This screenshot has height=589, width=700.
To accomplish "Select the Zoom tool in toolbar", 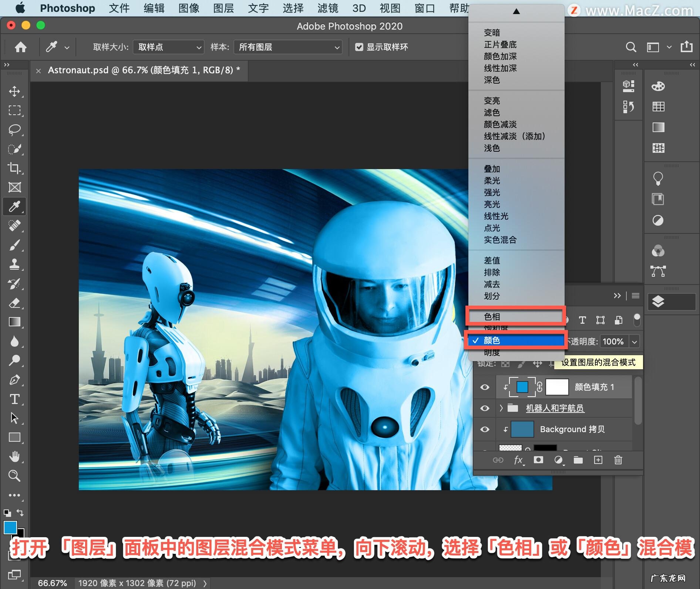I will 14,476.
